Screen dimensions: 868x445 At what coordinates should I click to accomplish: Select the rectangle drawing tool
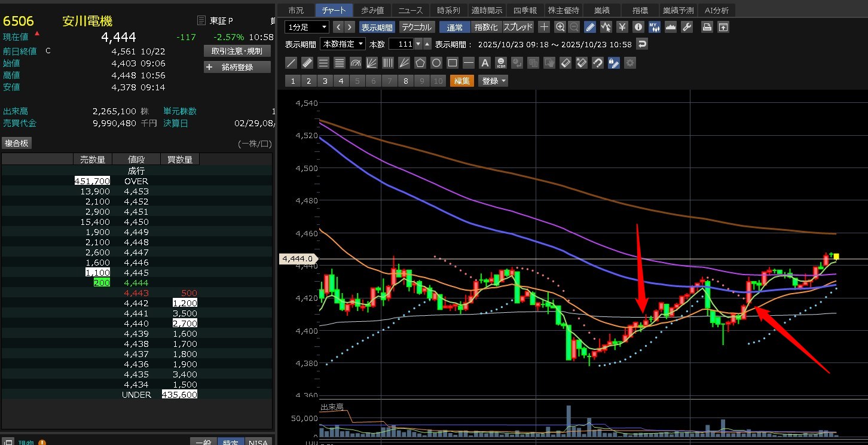point(453,63)
